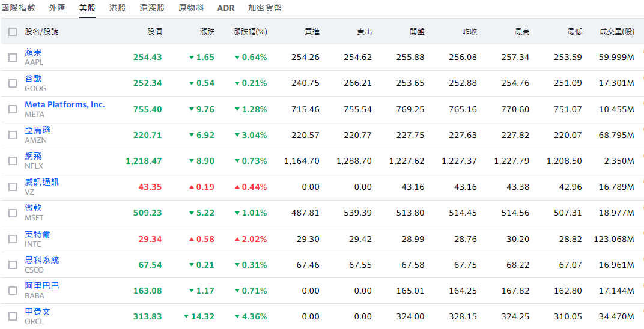Check the MSFT row checkbox

click(13, 213)
